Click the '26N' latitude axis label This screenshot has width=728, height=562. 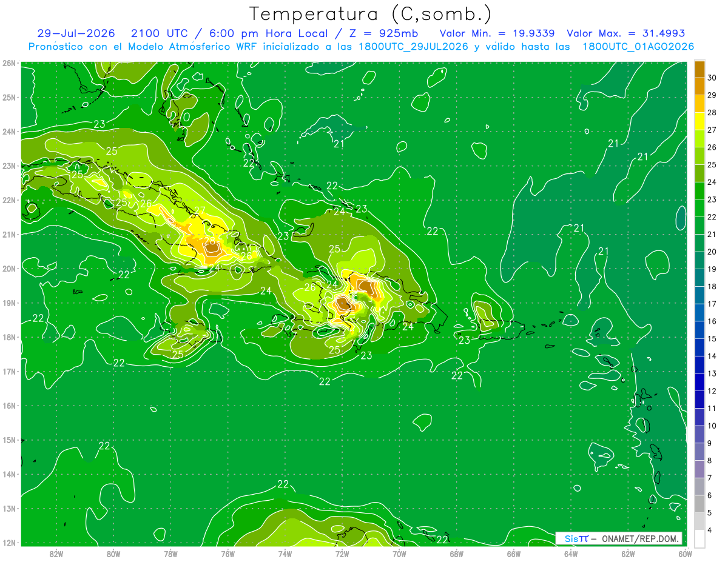click(x=9, y=63)
